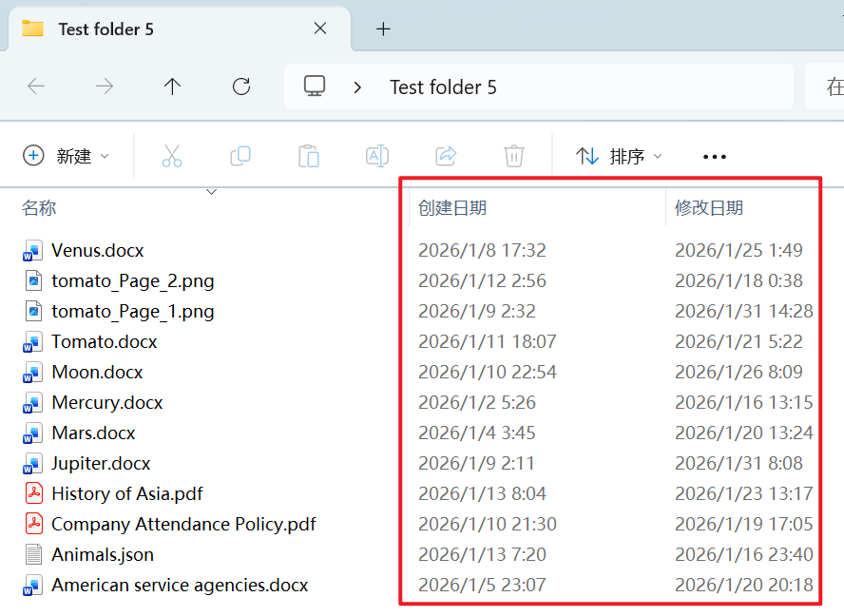Click the Word icon beside Venus.docx

[x=33, y=250]
